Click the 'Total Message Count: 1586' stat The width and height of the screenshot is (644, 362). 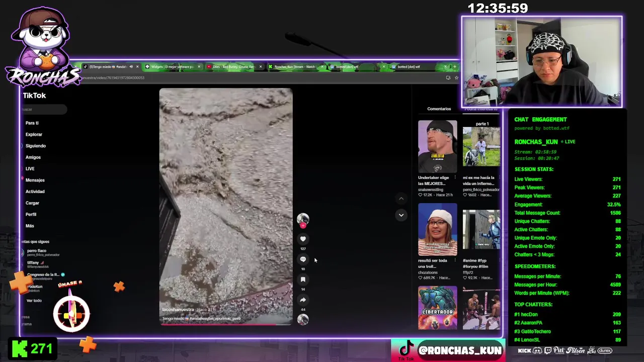point(567,213)
